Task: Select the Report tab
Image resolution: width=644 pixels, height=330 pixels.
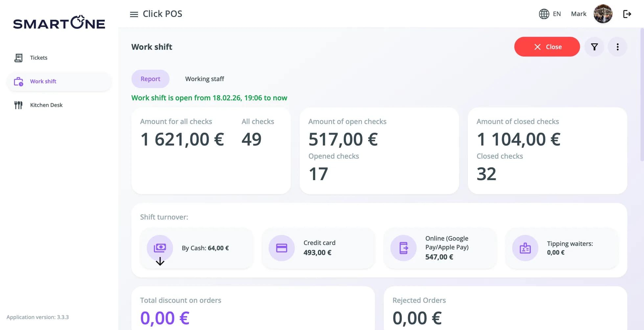Action: pos(150,79)
